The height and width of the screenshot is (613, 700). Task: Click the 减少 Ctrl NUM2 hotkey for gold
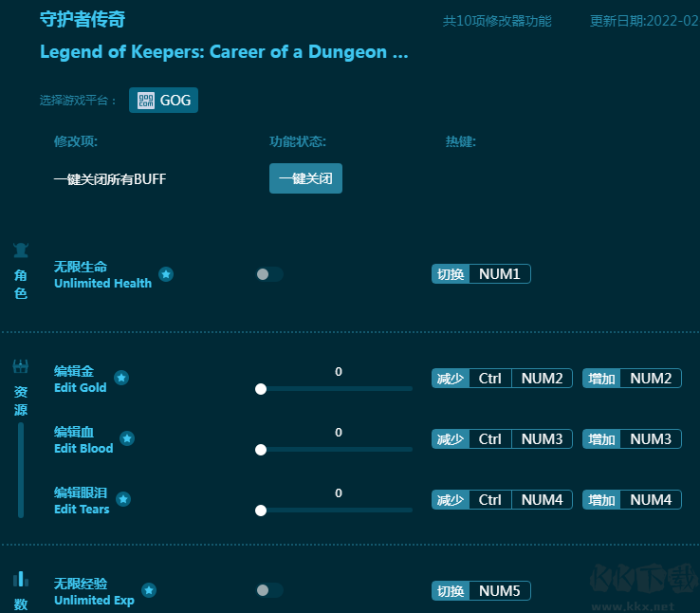502,379
